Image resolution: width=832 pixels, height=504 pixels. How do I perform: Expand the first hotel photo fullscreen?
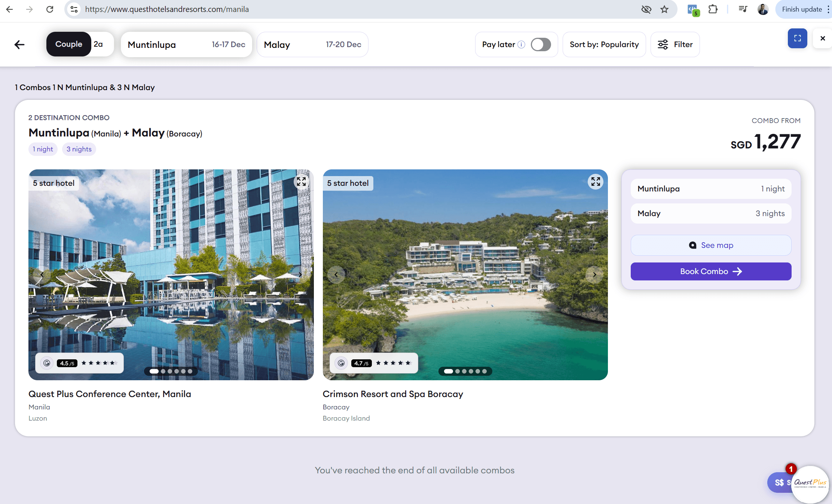pos(301,182)
